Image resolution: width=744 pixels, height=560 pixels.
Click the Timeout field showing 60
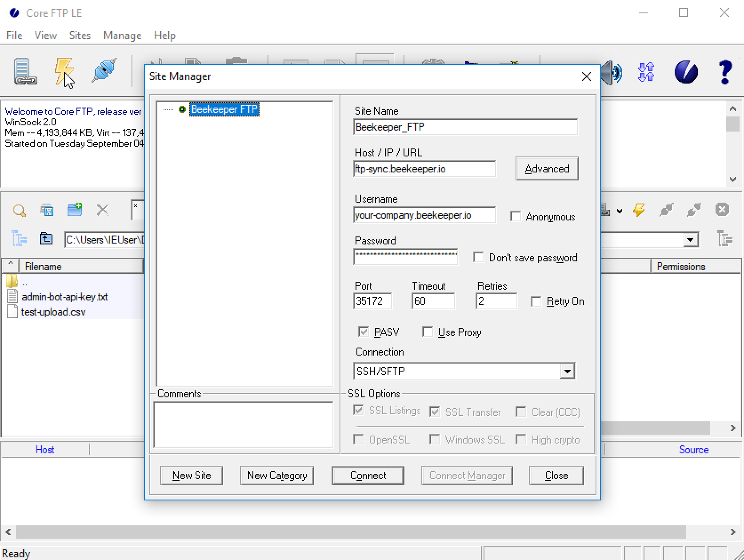coord(433,301)
